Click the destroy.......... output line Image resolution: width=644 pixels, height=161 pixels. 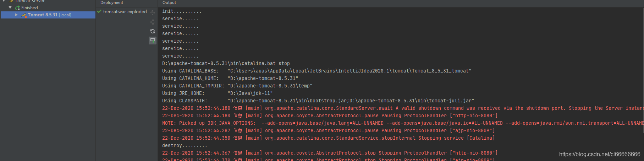(185, 146)
